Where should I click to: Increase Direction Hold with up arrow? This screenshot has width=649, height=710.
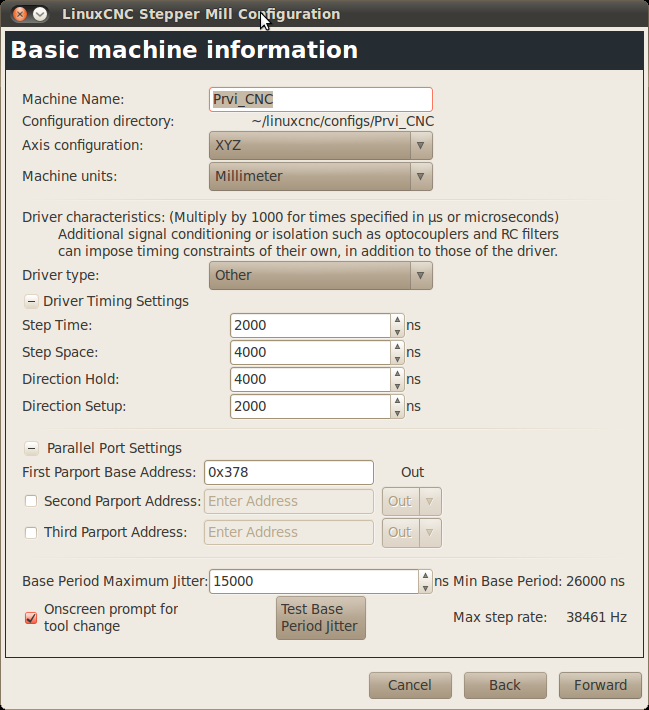[397, 374]
